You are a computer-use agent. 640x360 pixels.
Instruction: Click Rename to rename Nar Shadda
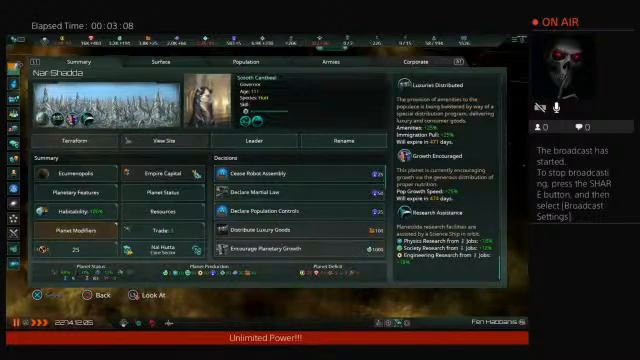pyautogui.click(x=344, y=141)
